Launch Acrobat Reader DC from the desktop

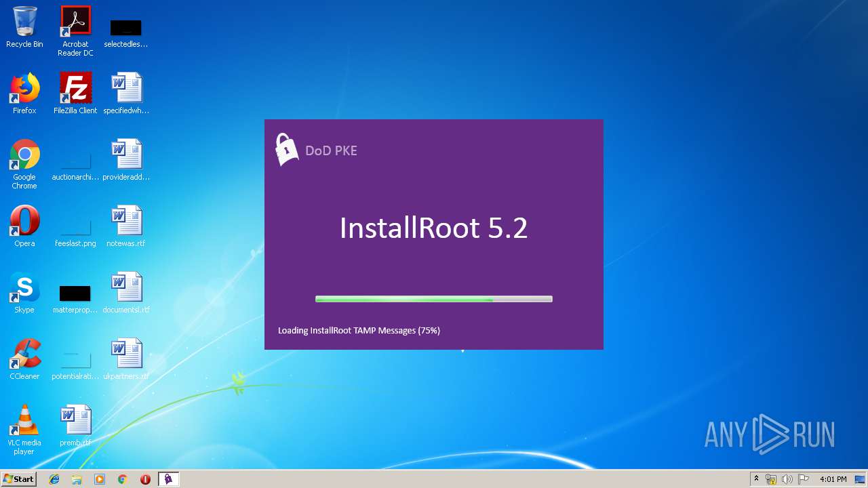pos(75,31)
